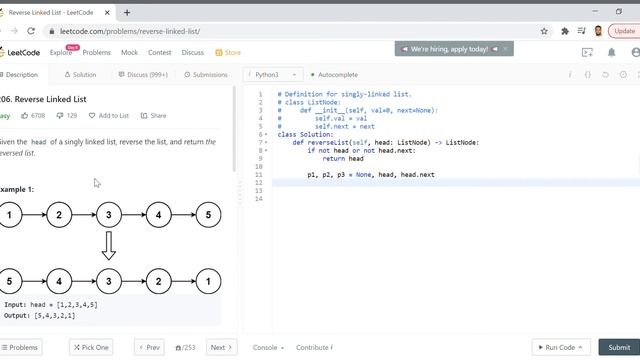Switch to the Discuss (999+) tab
This screenshot has width=640, height=360.
coord(143,75)
